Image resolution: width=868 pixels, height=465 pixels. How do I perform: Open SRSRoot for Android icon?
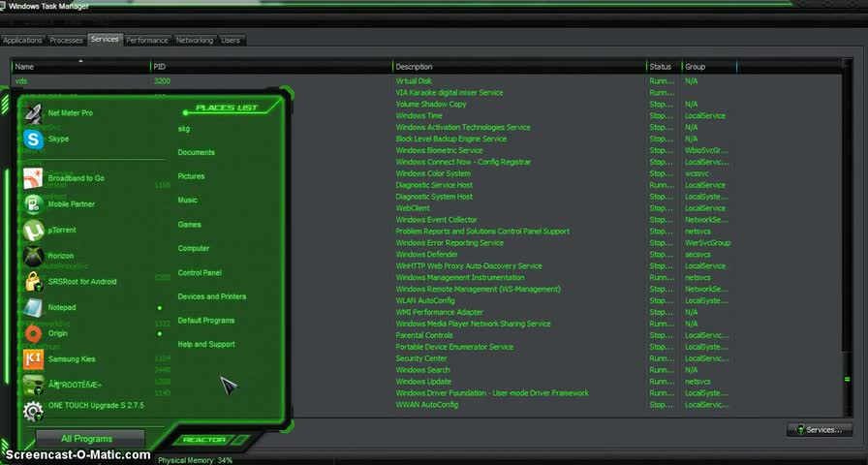click(x=33, y=282)
